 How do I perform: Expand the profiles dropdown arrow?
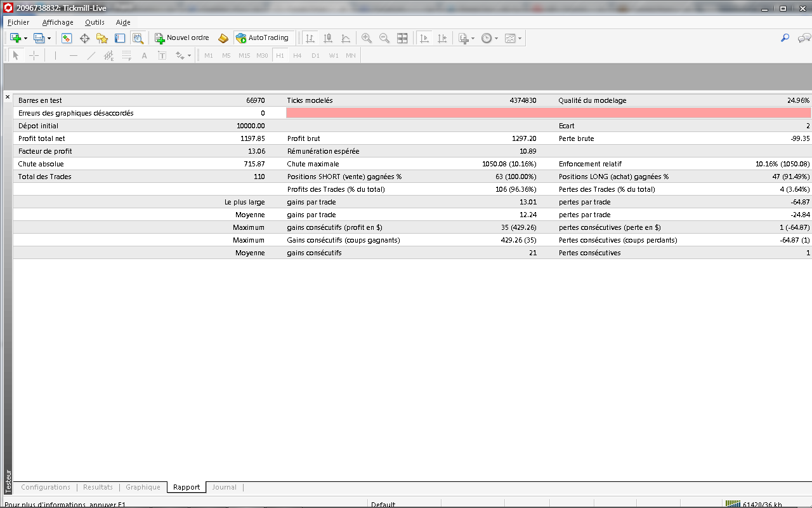(x=49, y=39)
